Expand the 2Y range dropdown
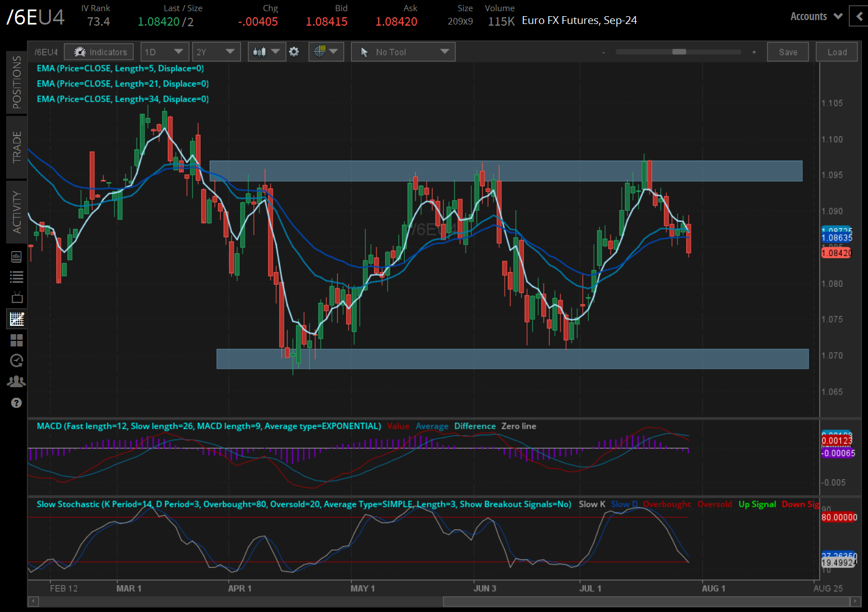The image size is (868, 612). (x=216, y=51)
